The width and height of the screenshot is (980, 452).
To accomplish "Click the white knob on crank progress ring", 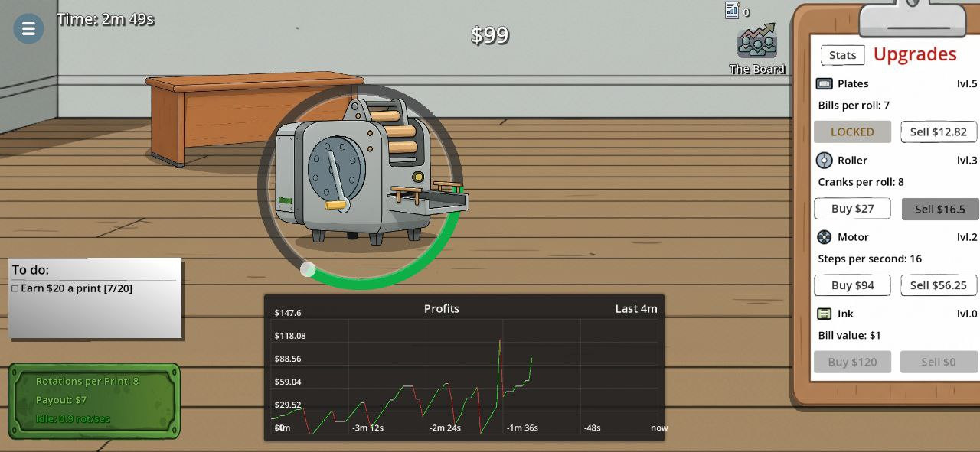I will [308, 269].
